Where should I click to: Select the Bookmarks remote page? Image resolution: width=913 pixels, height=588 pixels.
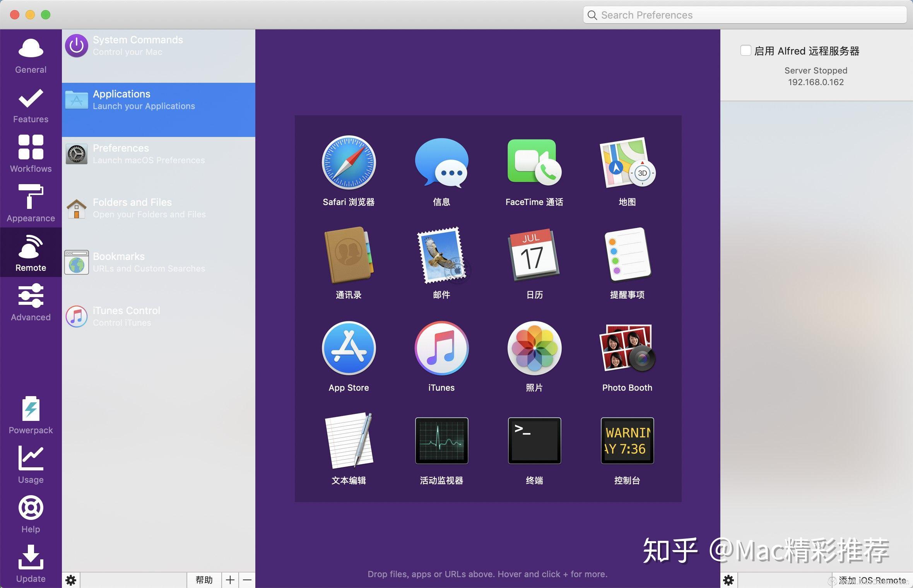click(x=158, y=262)
